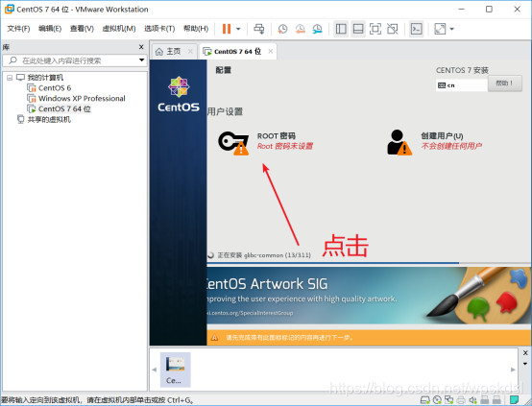This screenshot has width=532, height=406.
Task: Open the 帮助(H) menu
Action: 196,29
